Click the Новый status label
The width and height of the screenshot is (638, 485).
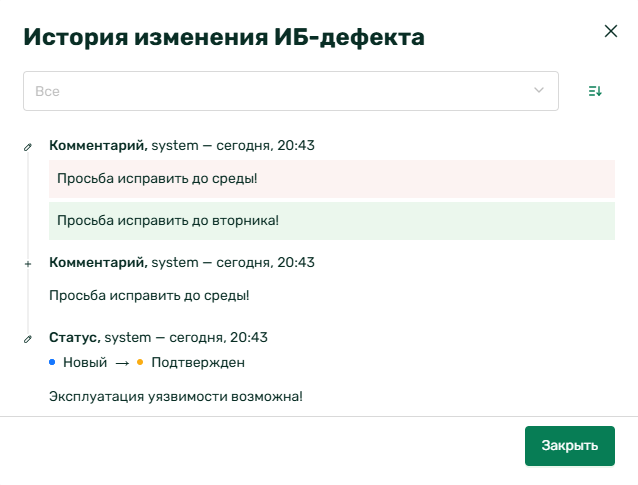coord(85,363)
